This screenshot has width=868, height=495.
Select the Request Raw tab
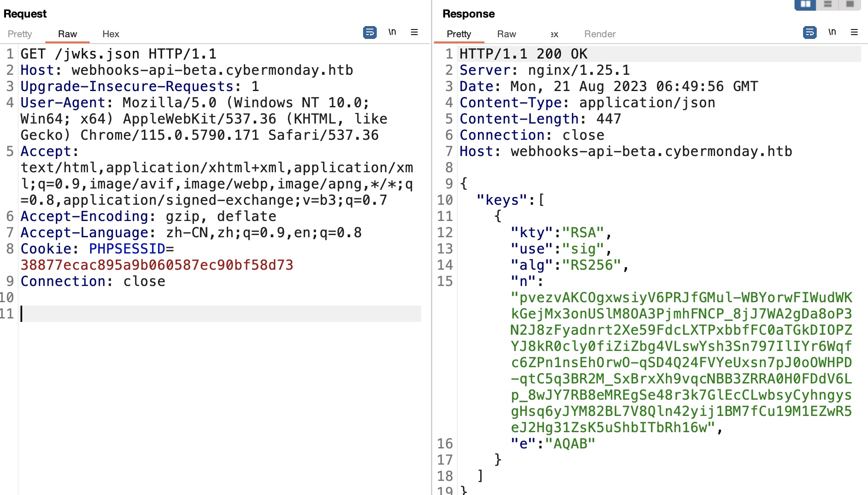67,34
